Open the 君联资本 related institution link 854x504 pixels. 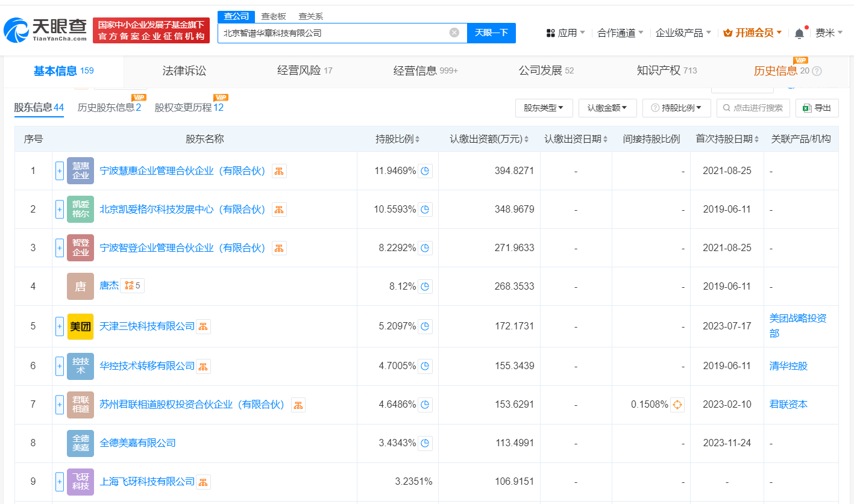(788, 405)
